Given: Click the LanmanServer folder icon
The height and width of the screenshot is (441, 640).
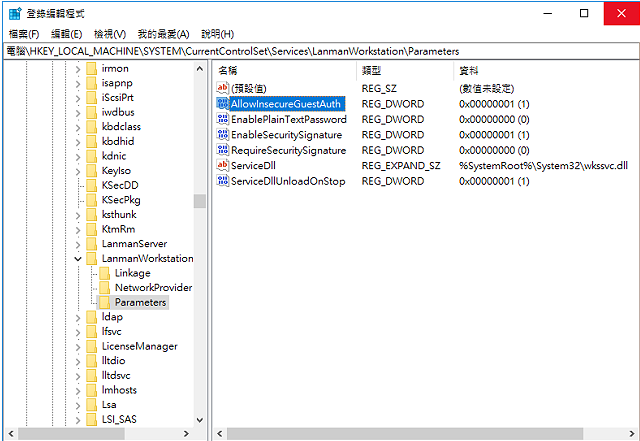Looking at the screenshot, I should pos(92,244).
